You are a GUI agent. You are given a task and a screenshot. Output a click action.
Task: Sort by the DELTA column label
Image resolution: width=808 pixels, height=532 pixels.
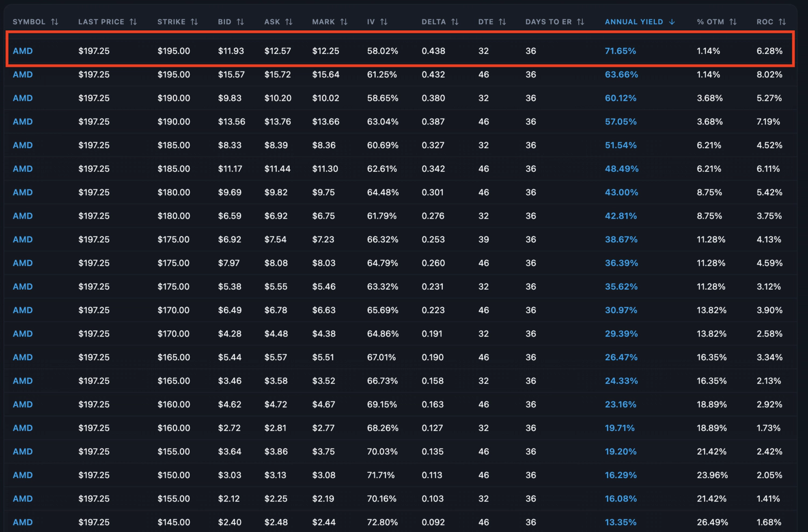pos(434,22)
